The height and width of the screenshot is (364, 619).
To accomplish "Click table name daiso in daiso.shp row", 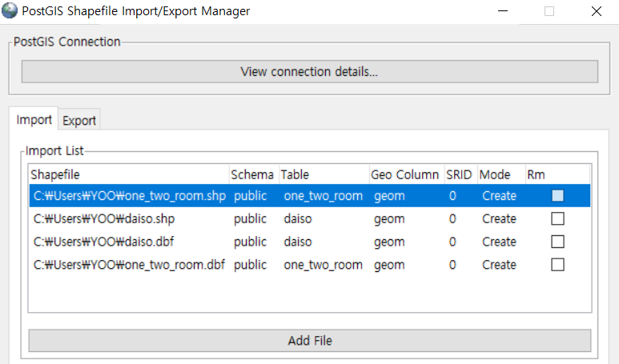I will (x=298, y=218).
